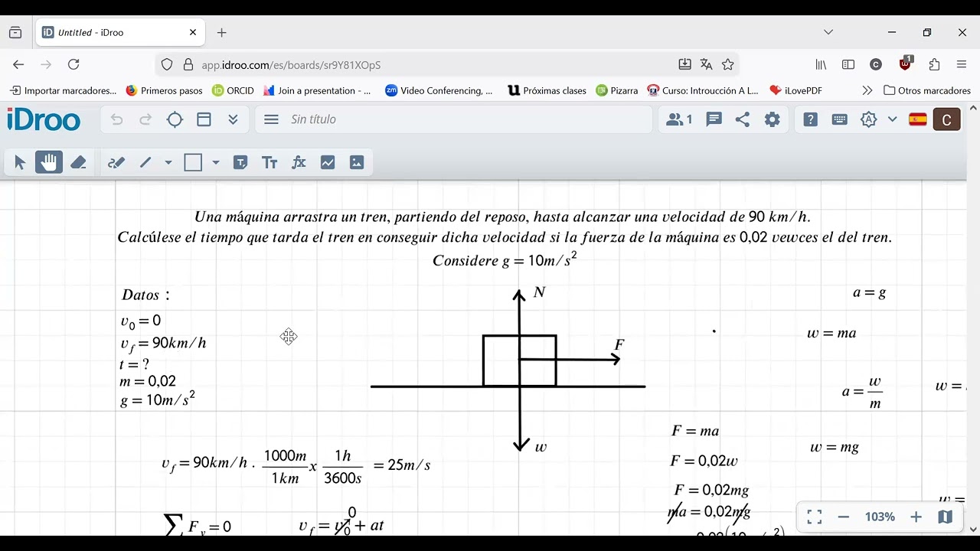Open browser extensions puzzle icon
Screen dimensions: 980x551
(934, 65)
